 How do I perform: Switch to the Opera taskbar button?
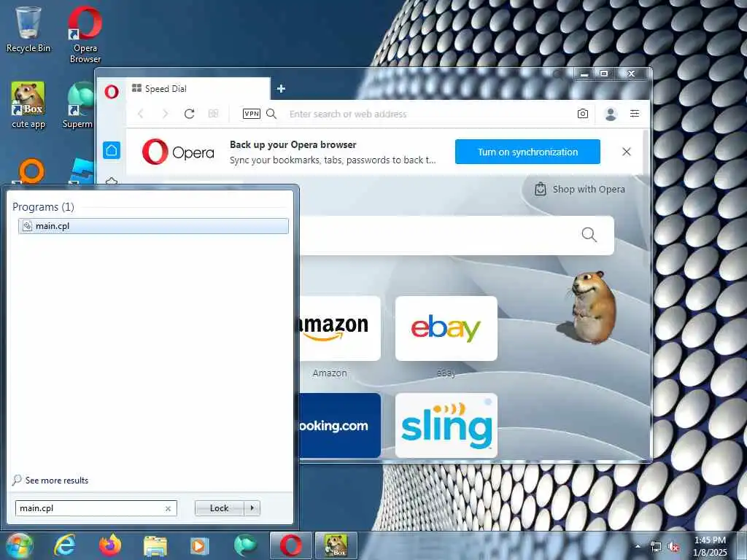click(290, 545)
